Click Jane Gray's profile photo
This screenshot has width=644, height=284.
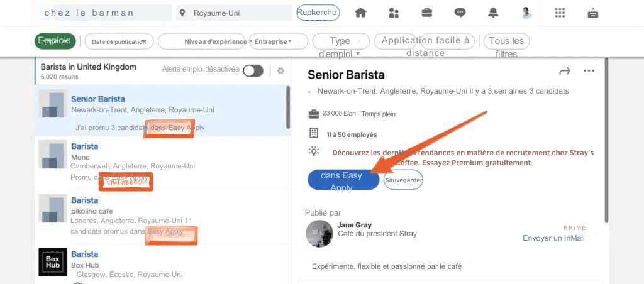(x=319, y=234)
